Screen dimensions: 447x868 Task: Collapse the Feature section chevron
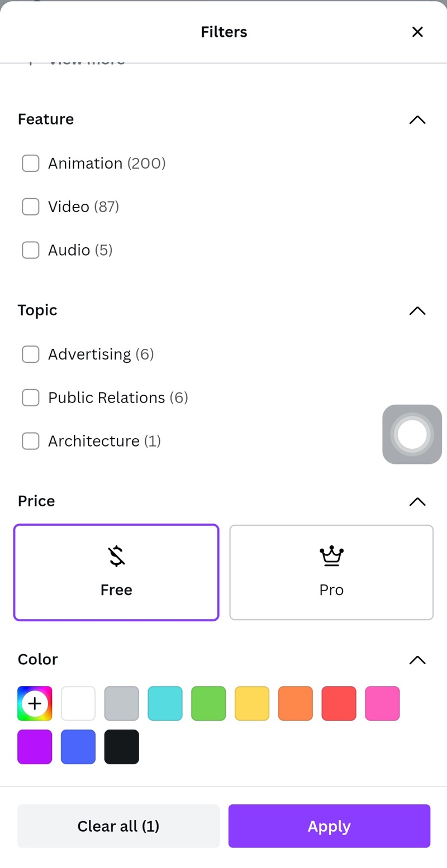(x=417, y=119)
